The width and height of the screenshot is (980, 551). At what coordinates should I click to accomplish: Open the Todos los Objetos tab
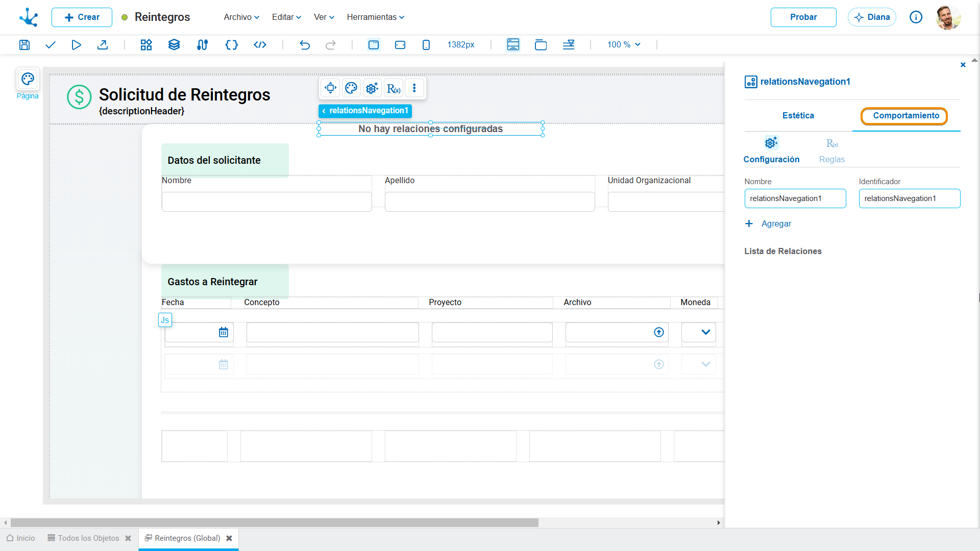(88, 538)
